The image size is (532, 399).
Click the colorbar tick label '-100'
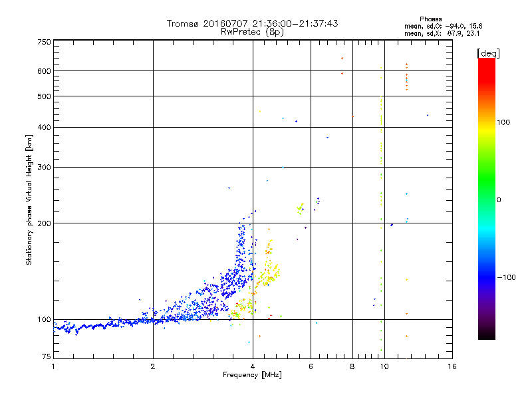507,277
